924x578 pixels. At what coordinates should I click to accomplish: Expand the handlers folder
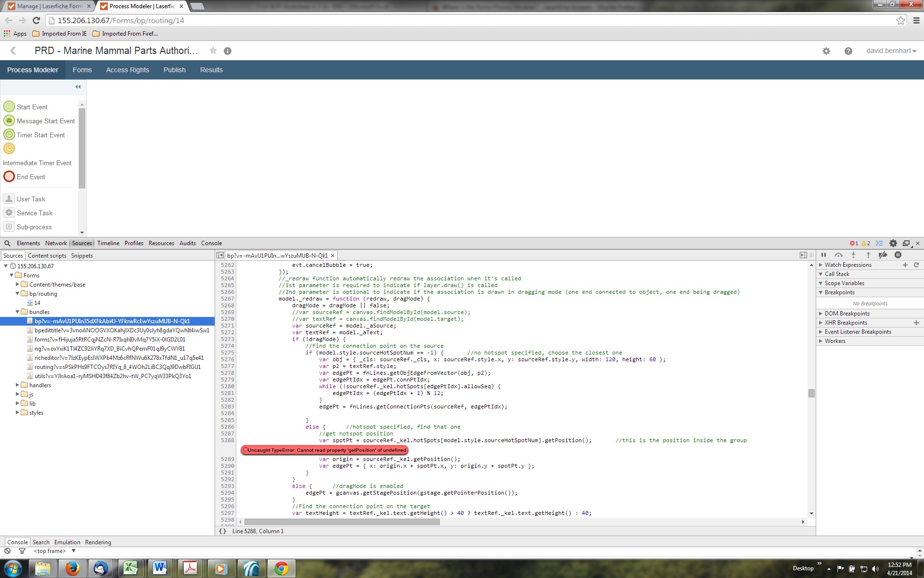(17, 385)
